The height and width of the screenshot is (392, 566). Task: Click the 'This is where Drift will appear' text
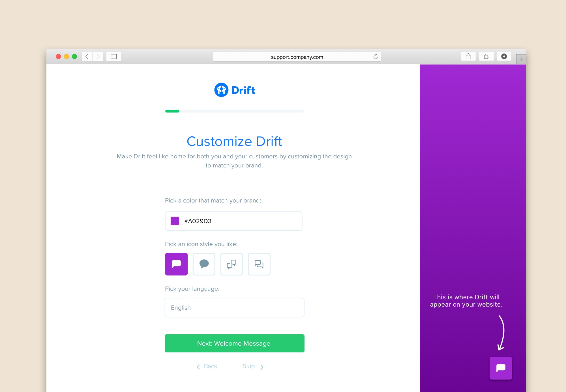pyautogui.click(x=466, y=301)
